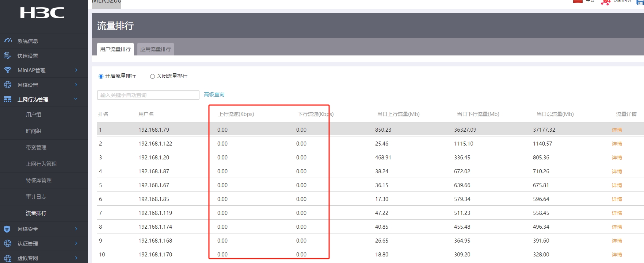
Task: Click the 认证管理 globe icon
Action: (8, 243)
